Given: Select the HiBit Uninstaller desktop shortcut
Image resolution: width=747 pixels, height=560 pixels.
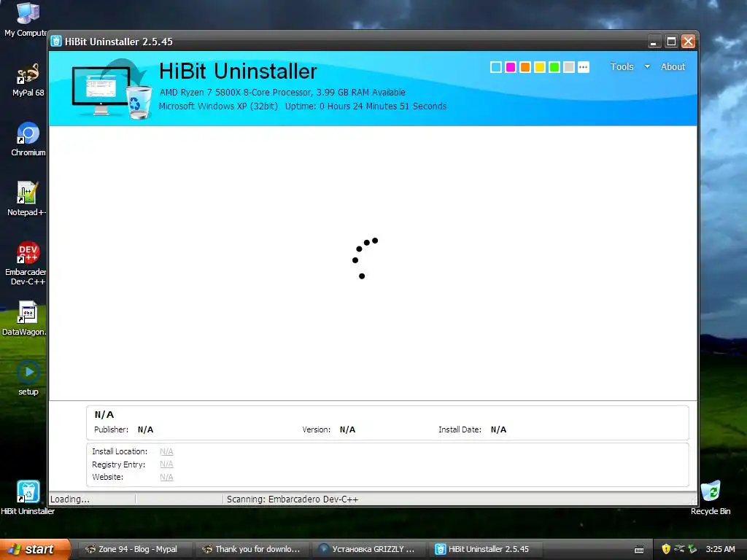Looking at the screenshot, I should tap(28, 497).
